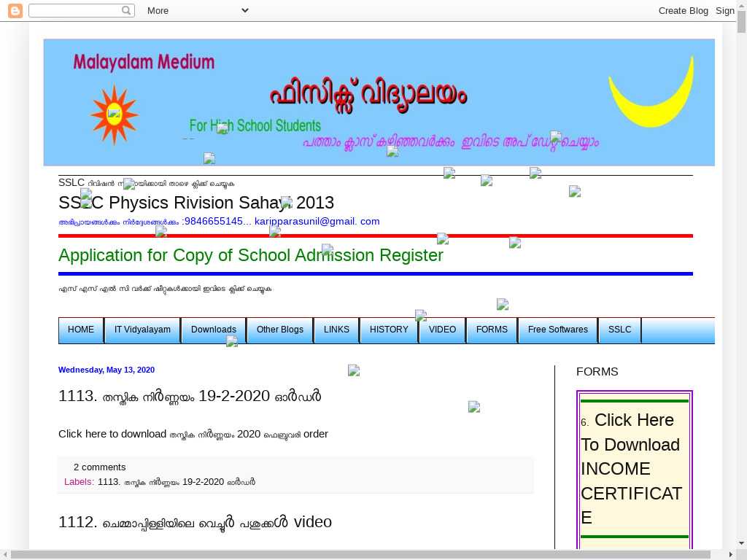Click the search magnifier icon in navbar

click(x=127, y=10)
